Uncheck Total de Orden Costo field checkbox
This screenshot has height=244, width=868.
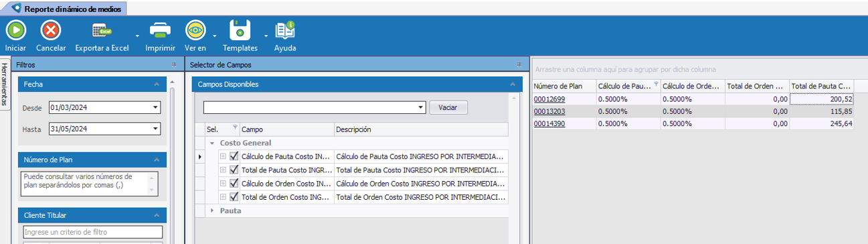click(234, 197)
